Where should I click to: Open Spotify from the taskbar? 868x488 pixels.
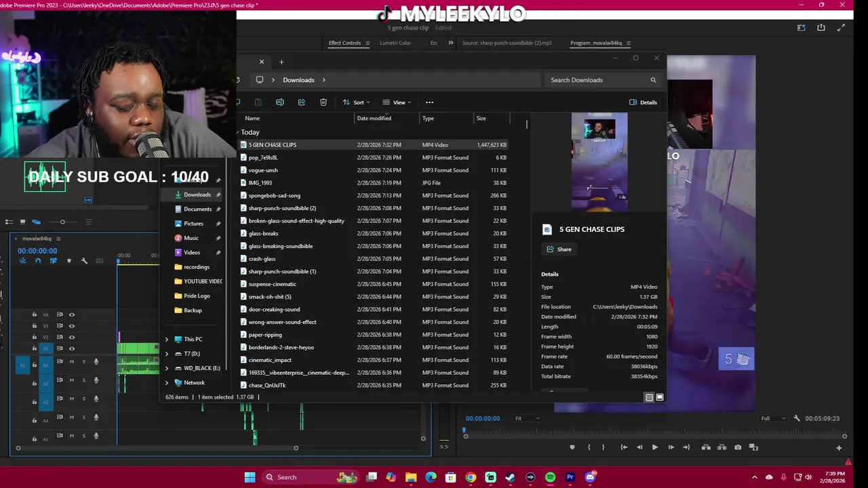pyautogui.click(x=550, y=477)
